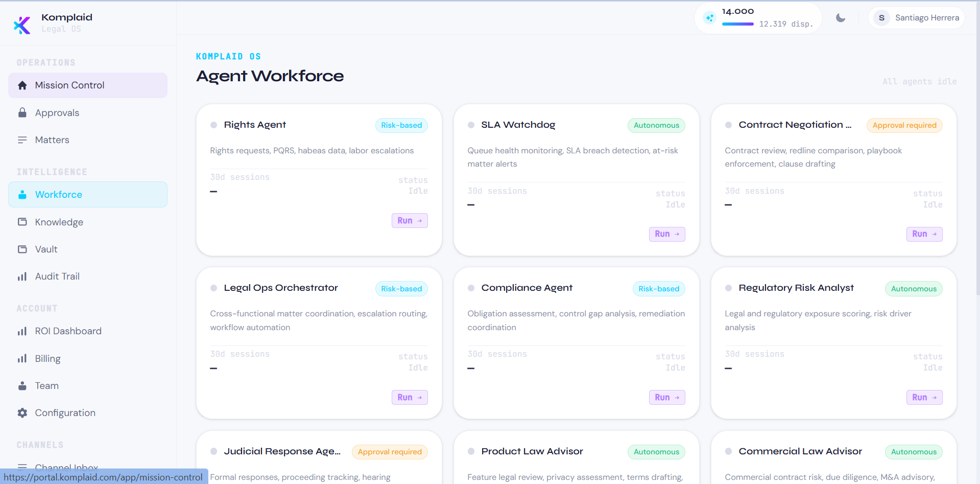Click the Team person icon
This screenshot has height=484, width=980.
click(x=22, y=386)
